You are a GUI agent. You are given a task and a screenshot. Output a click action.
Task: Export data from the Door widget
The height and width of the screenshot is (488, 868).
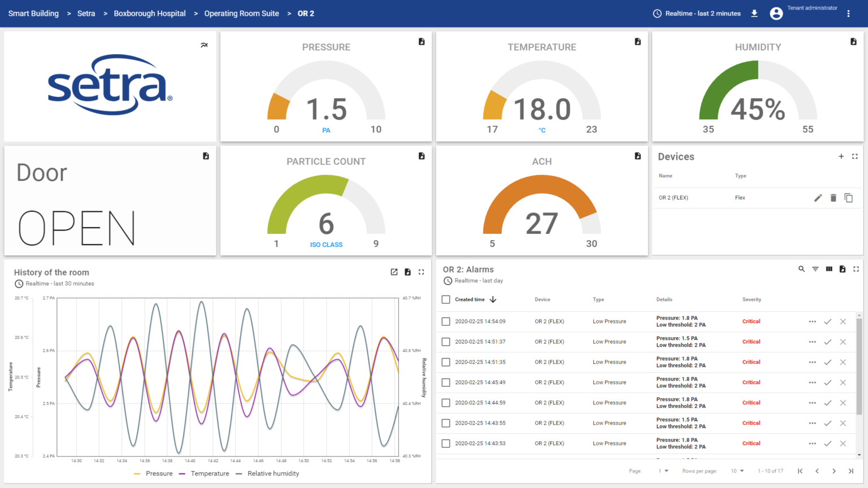(x=206, y=156)
